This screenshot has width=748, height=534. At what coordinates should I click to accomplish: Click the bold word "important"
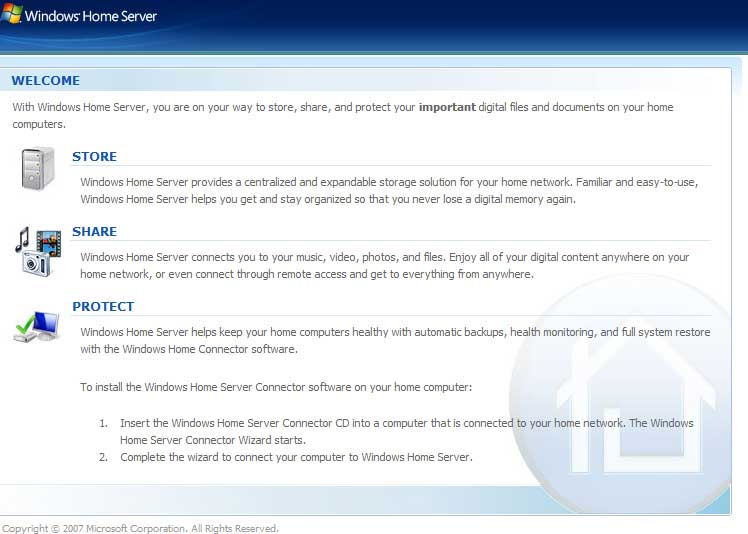click(x=447, y=107)
